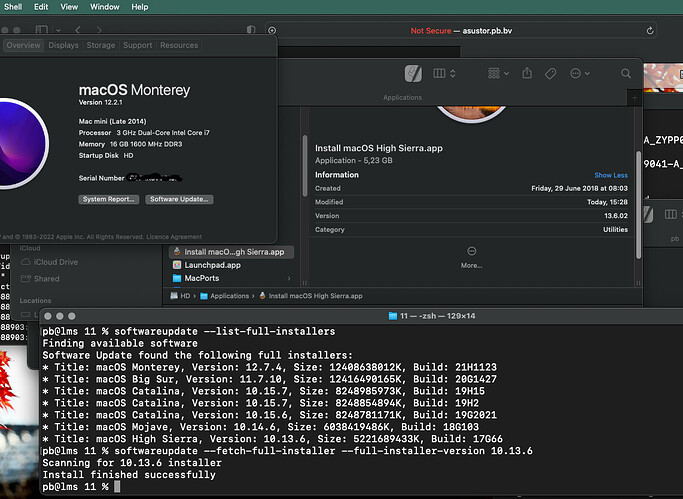Click the add-tab icon beside the address bar
683x499 pixels.
pyautogui.click(x=272, y=30)
